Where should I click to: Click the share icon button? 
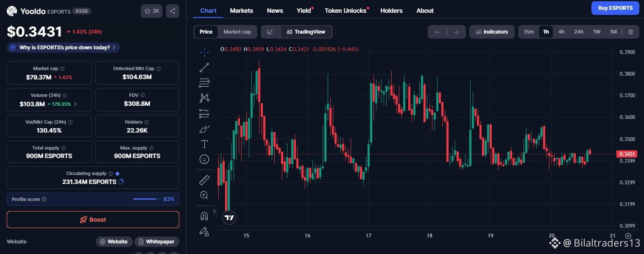tap(172, 11)
